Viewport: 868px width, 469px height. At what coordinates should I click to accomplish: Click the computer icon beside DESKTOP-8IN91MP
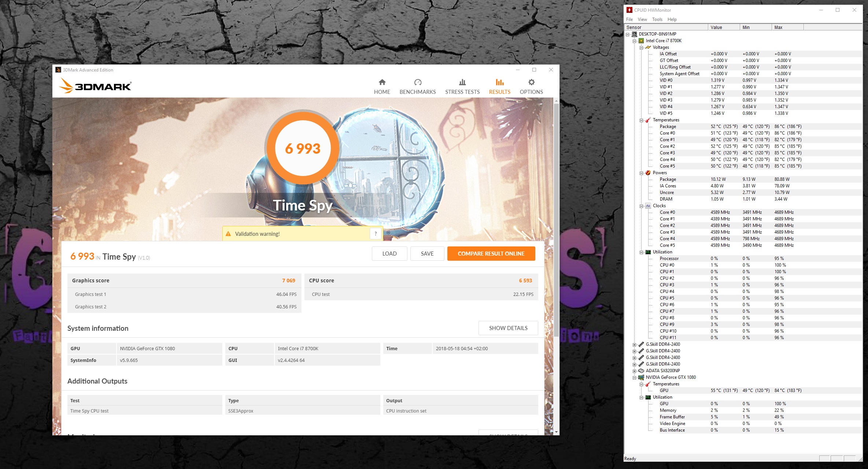click(634, 34)
